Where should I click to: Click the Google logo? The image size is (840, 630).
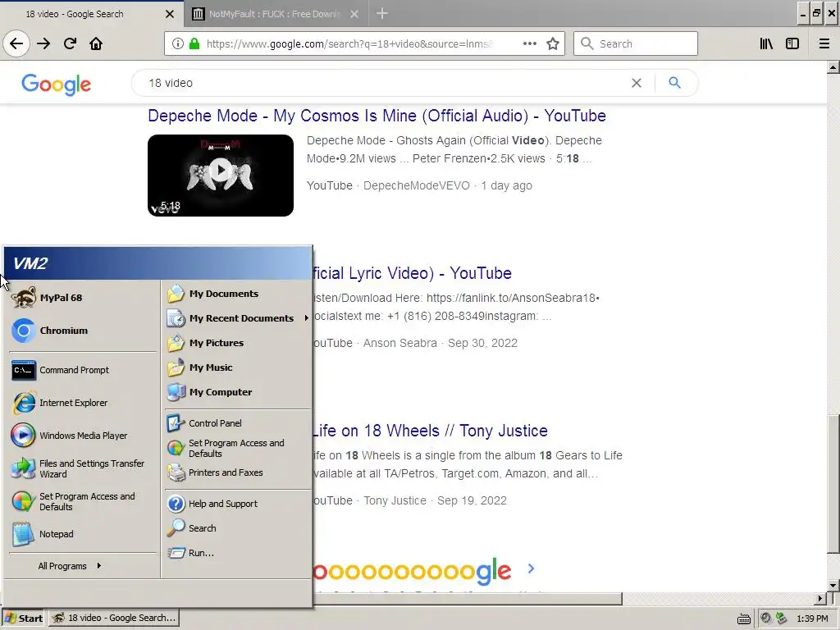click(57, 84)
